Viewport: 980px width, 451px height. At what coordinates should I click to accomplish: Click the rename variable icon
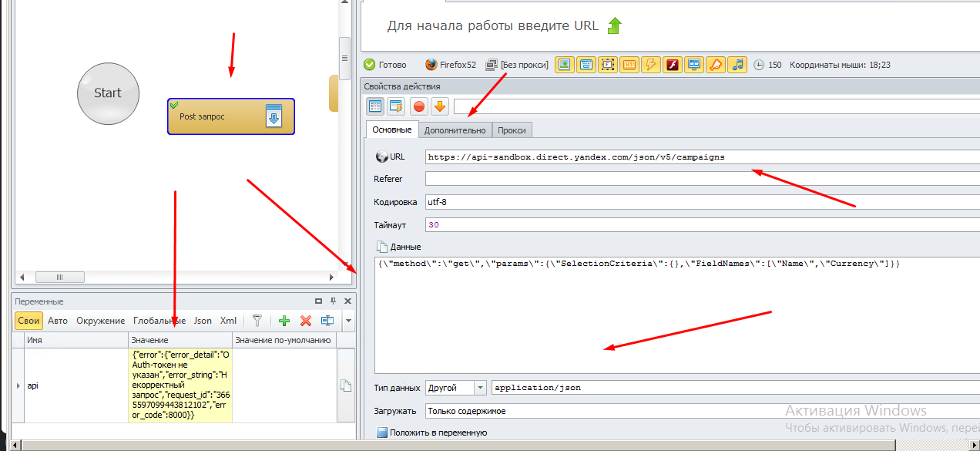327,321
